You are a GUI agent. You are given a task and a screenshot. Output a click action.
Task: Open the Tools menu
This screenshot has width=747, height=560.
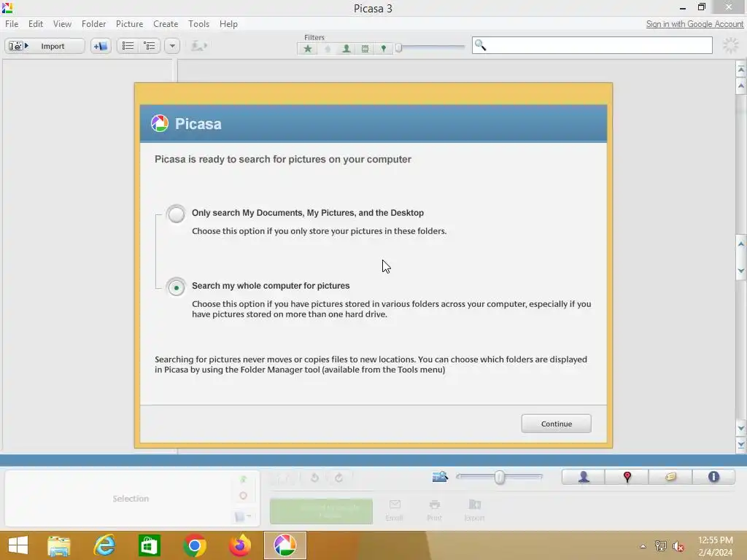[x=198, y=24]
